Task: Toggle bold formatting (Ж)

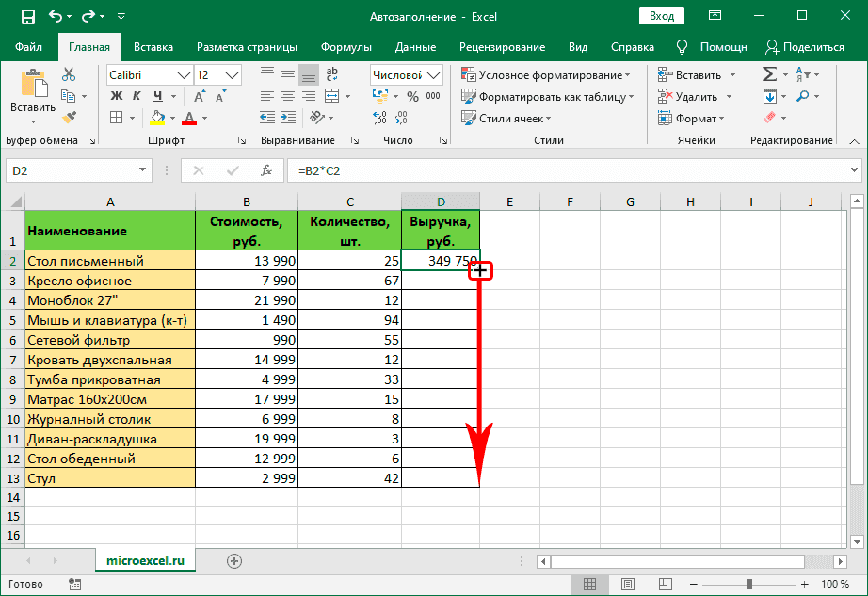Action: 117,96
